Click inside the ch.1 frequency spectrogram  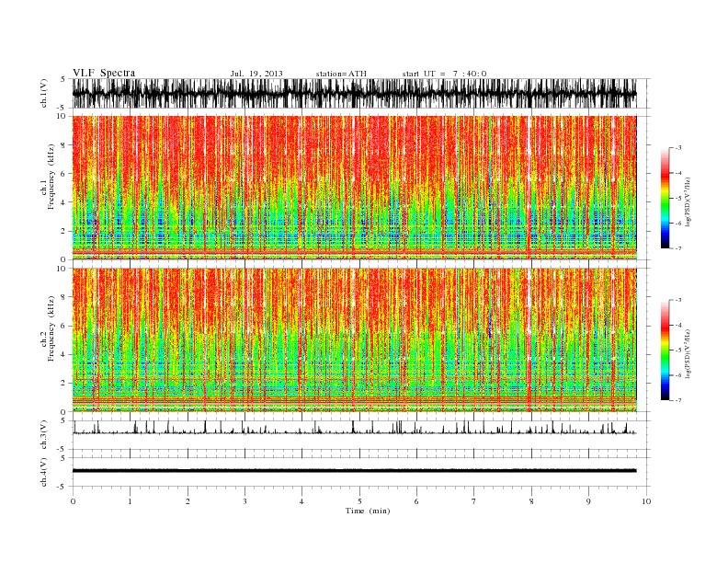pos(354,188)
